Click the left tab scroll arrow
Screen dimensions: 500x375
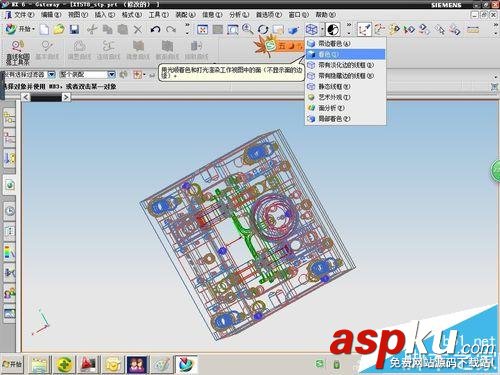point(26,97)
